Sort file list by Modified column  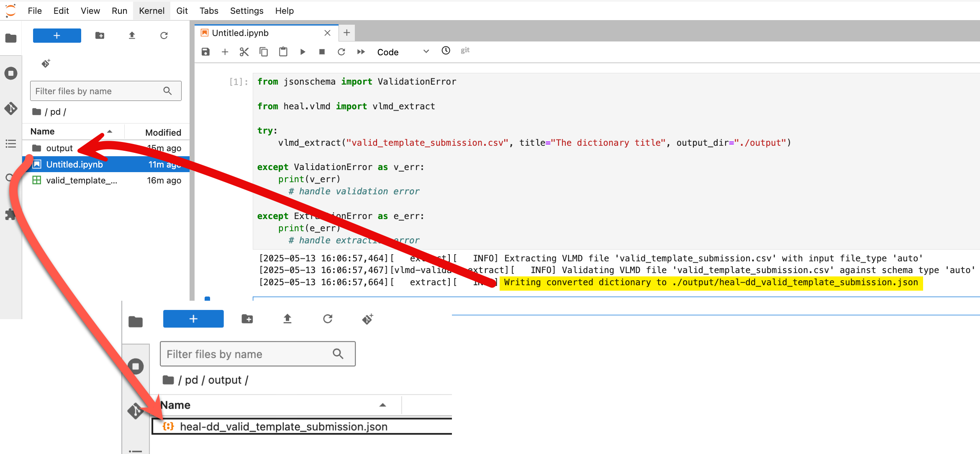[157, 132]
